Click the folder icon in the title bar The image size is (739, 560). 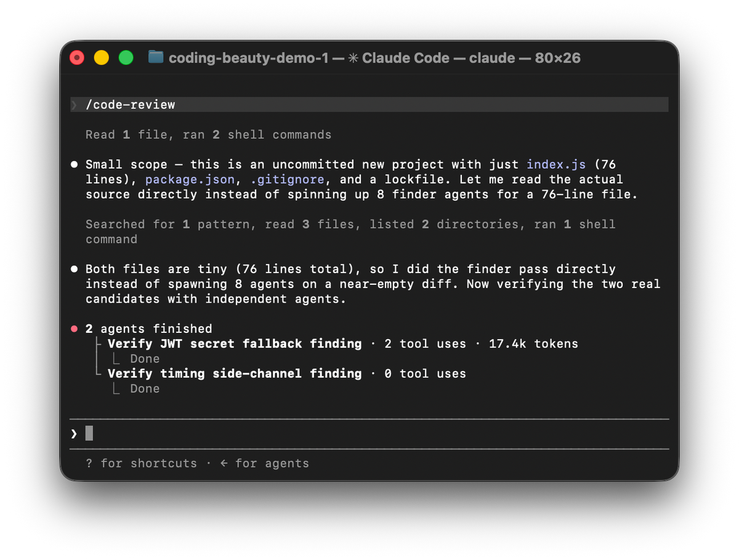pos(156,58)
